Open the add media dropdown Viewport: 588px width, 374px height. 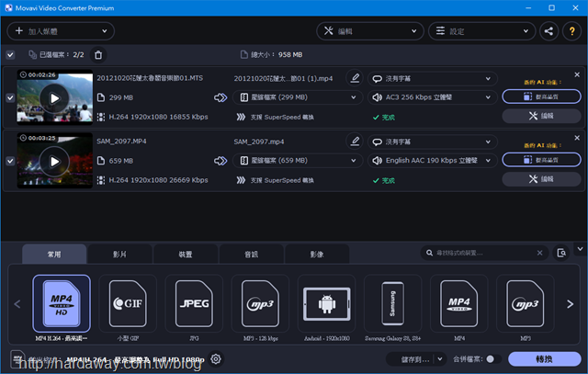tap(61, 31)
